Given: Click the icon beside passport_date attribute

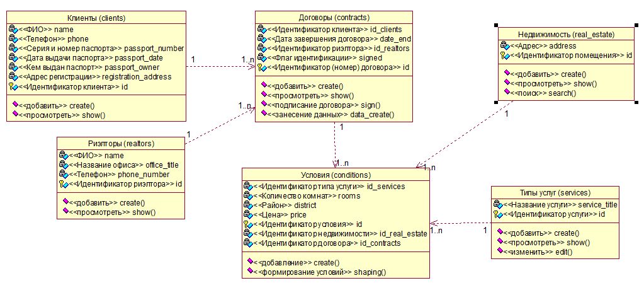Looking at the screenshot, I should (x=13, y=58).
